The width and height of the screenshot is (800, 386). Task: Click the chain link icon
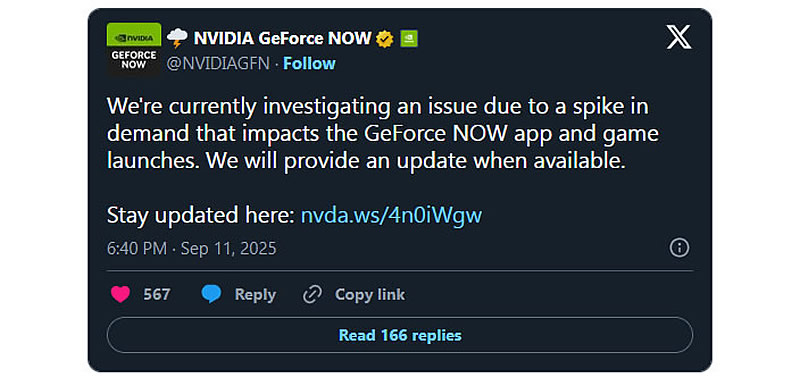click(312, 295)
